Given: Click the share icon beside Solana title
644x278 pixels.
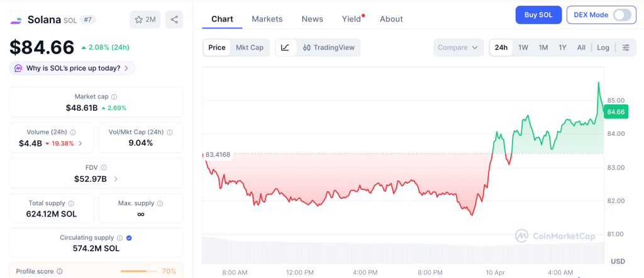Looking at the screenshot, I should pos(174,19).
